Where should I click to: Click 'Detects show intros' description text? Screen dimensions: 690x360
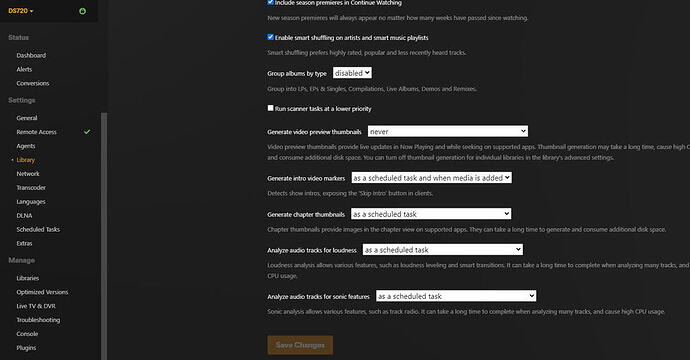click(350, 193)
